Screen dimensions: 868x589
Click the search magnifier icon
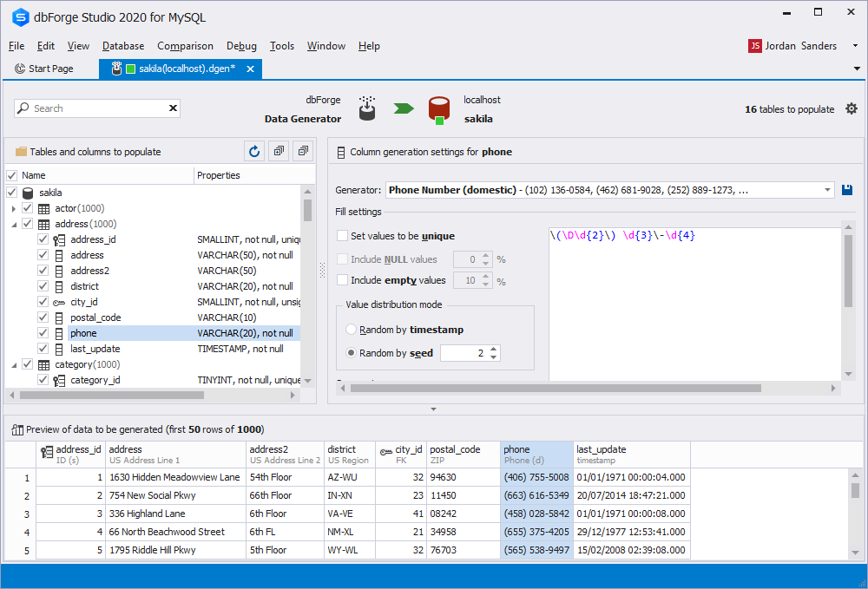(x=23, y=108)
